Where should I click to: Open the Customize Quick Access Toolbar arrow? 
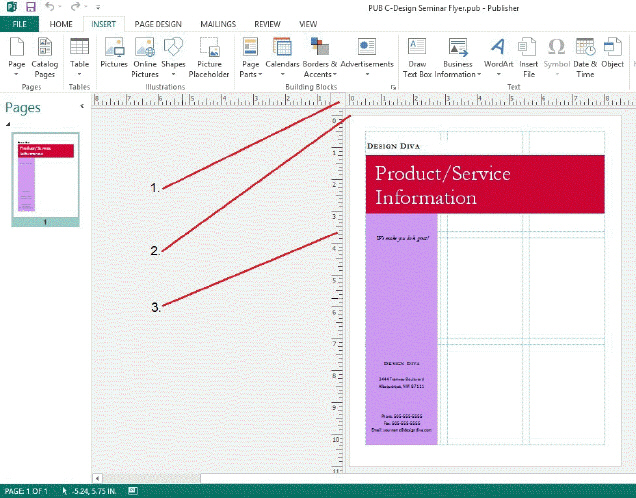pyautogui.click(x=98, y=7)
